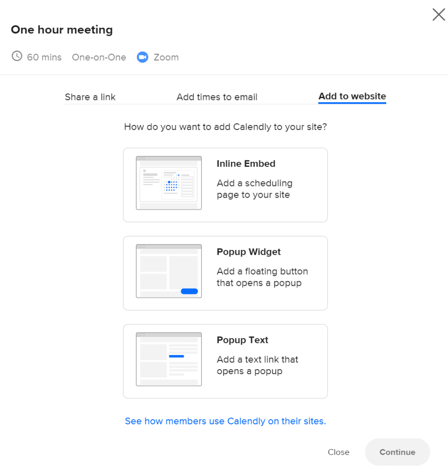The height and width of the screenshot is (476, 448).
Task: Click the One hour meeting title
Action: tap(62, 30)
